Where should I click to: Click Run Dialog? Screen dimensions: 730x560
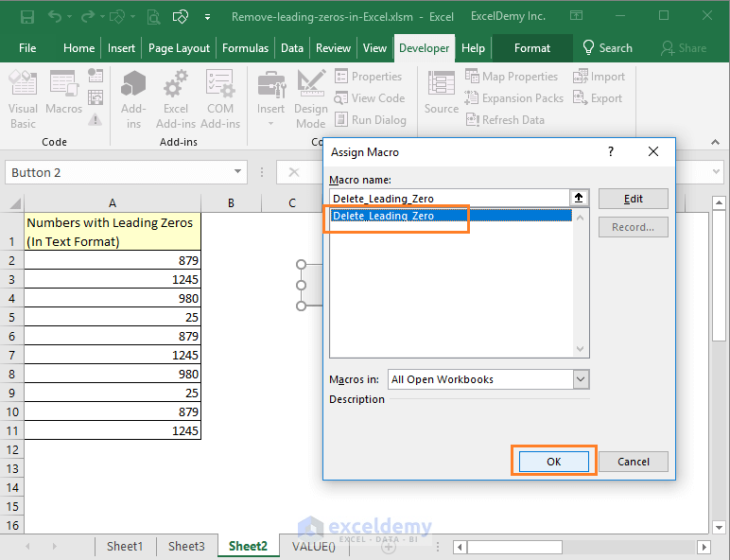click(x=371, y=120)
